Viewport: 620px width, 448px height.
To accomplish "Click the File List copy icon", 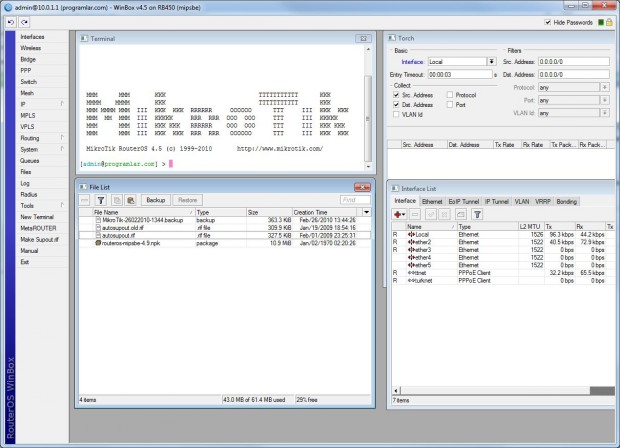I will [x=117, y=200].
